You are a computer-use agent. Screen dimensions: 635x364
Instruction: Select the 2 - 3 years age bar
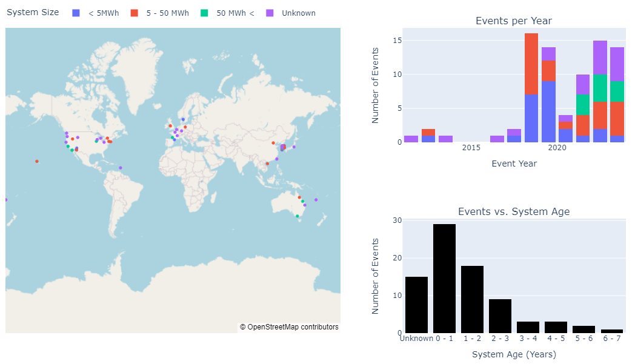tap(500, 316)
